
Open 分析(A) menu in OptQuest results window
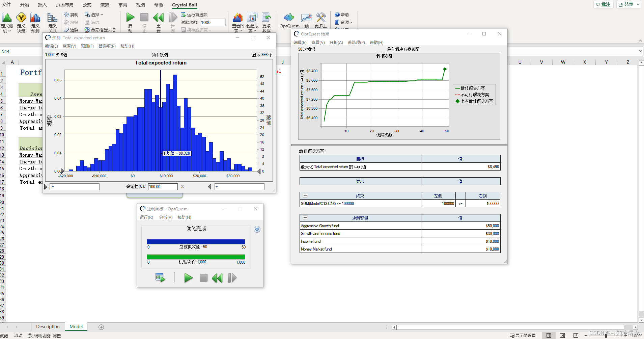tap(336, 43)
